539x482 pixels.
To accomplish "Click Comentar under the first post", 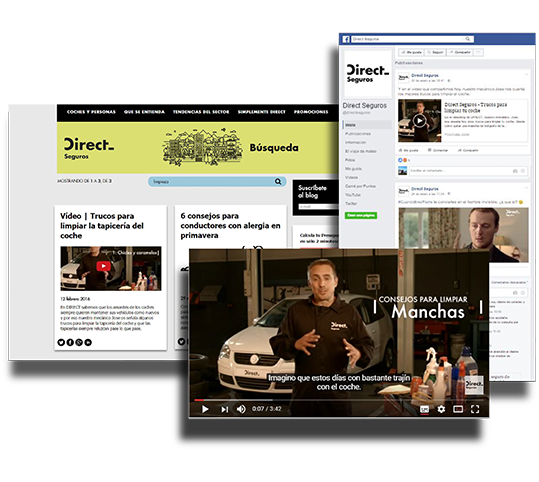I will [438, 150].
